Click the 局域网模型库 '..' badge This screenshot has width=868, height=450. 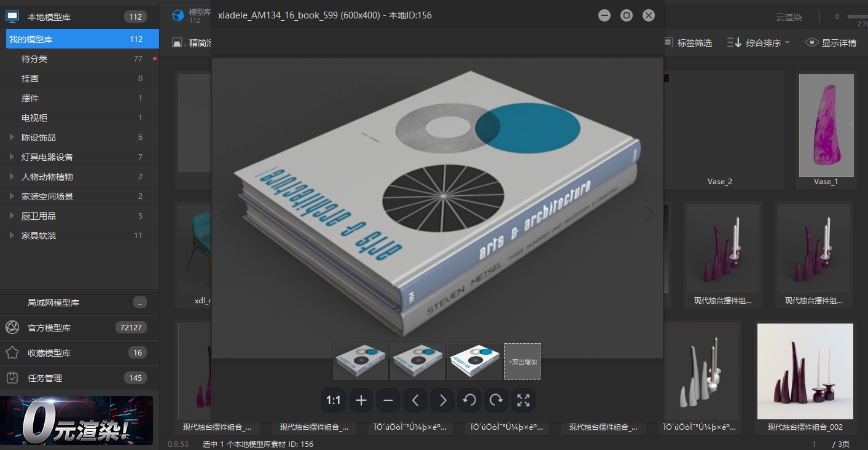click(140, 302)
